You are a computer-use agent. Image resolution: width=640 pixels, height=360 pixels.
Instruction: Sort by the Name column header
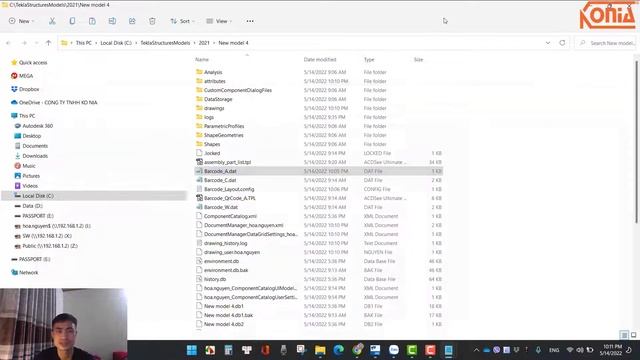pos(202,60)
